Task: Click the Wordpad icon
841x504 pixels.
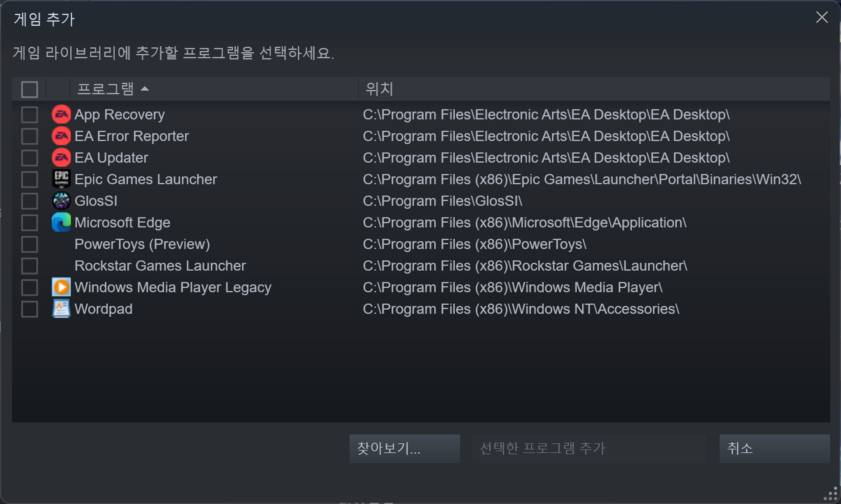Action: coord(61,309)
